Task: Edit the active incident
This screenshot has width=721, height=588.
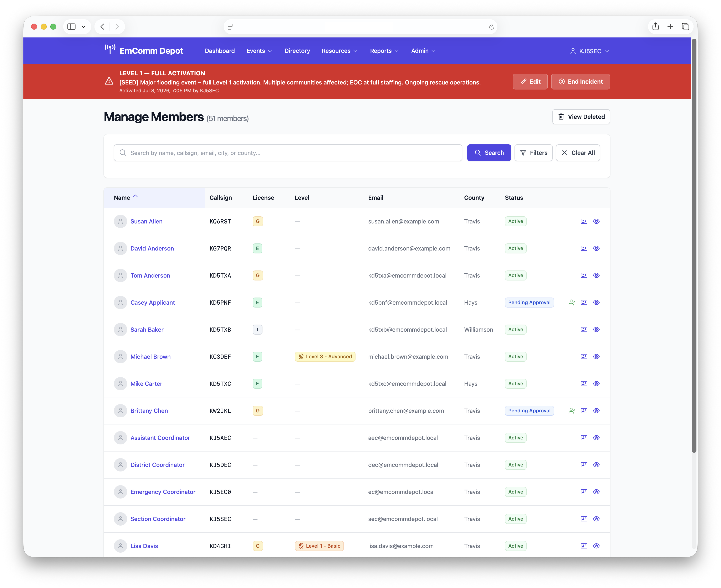Action: click(x=530, y=82)
